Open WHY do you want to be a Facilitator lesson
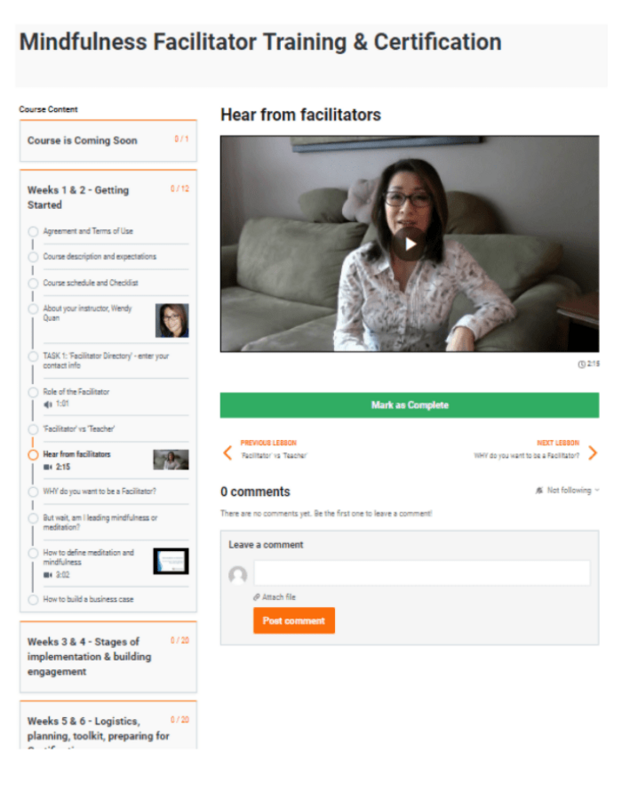 [x=99, y=491]
